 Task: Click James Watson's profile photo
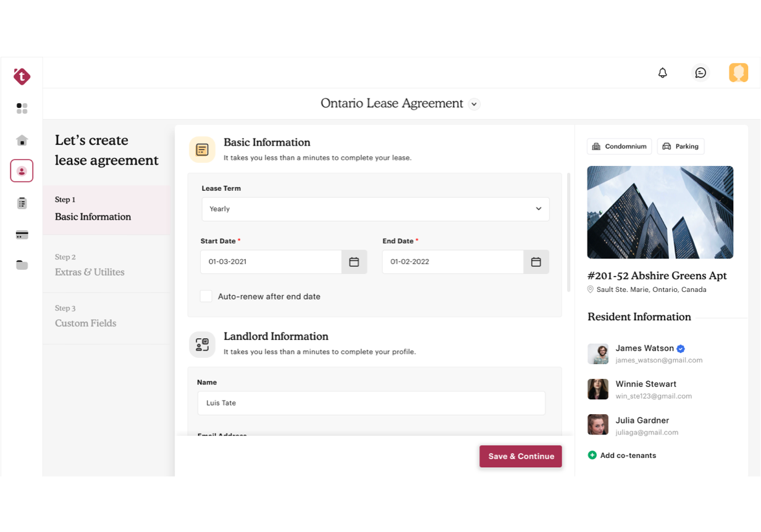(598, 354)
